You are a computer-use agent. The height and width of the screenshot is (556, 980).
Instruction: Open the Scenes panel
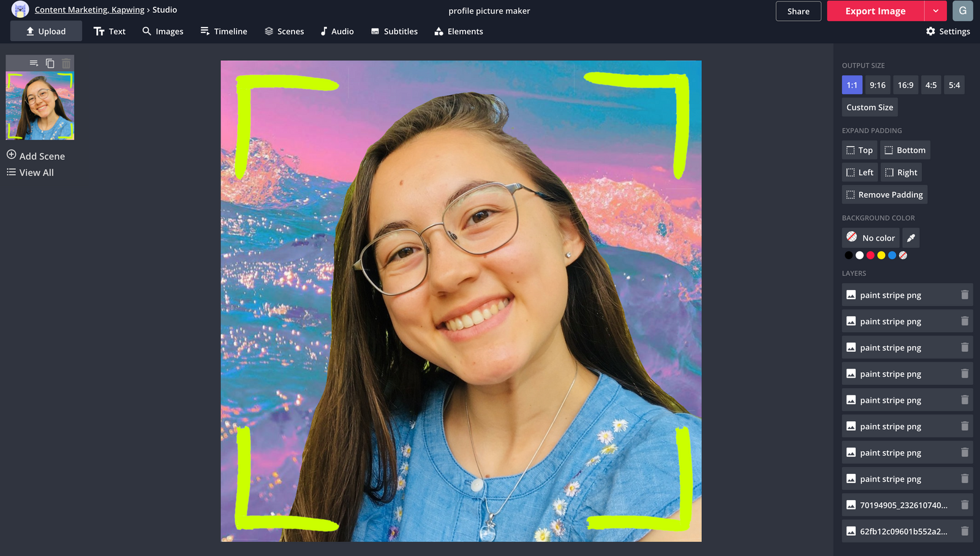click(x=284, y=31)
